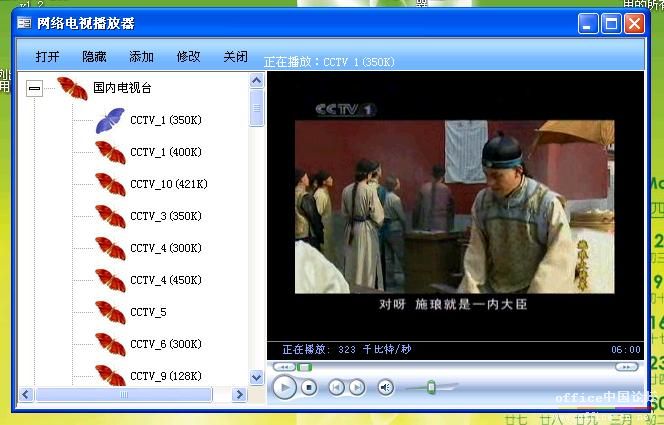Click the green seek bar position marker
The width and height of the screenshot is (664, 425).
click(x=304, y=367)
